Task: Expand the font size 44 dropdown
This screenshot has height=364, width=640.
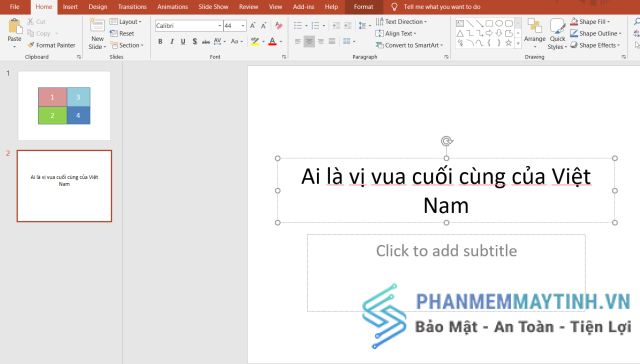Action: pos(243,26)
